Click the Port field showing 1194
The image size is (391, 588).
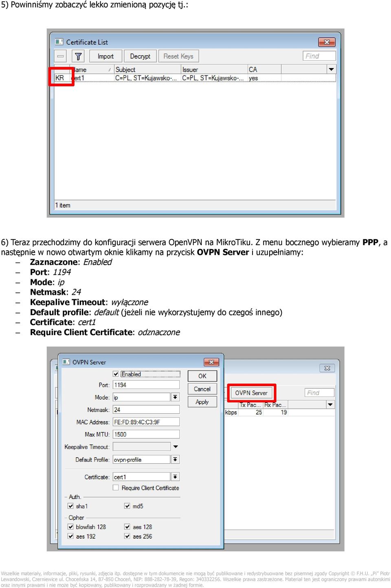tap(146, 385)
